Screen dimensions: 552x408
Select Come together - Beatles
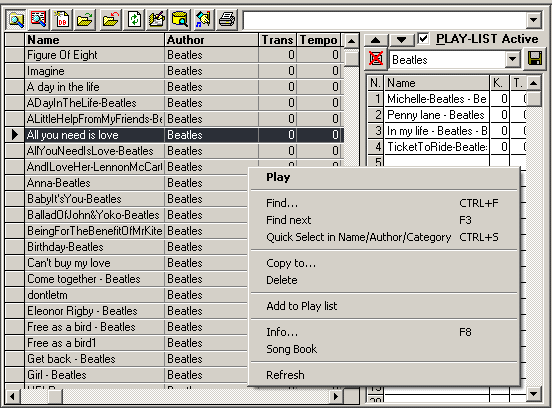click(94, 279)
